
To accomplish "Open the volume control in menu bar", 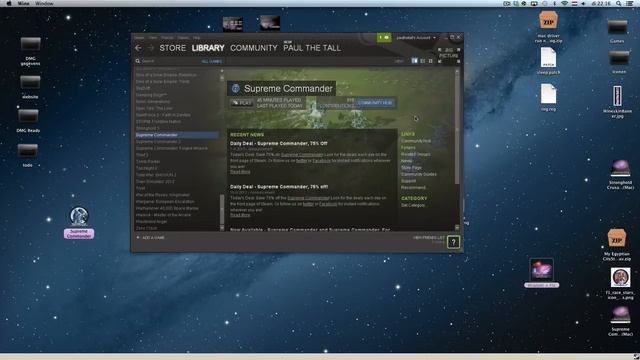I will (x=583, y=3).
